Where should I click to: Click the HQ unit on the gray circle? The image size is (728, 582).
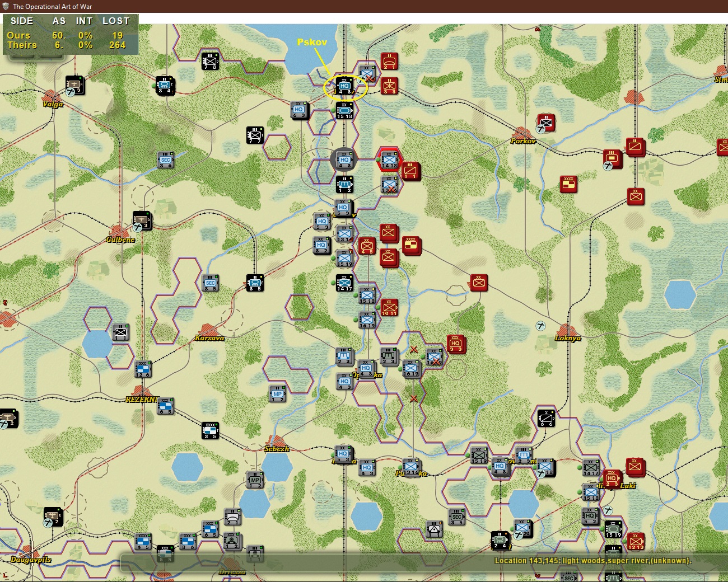point(344,159)
